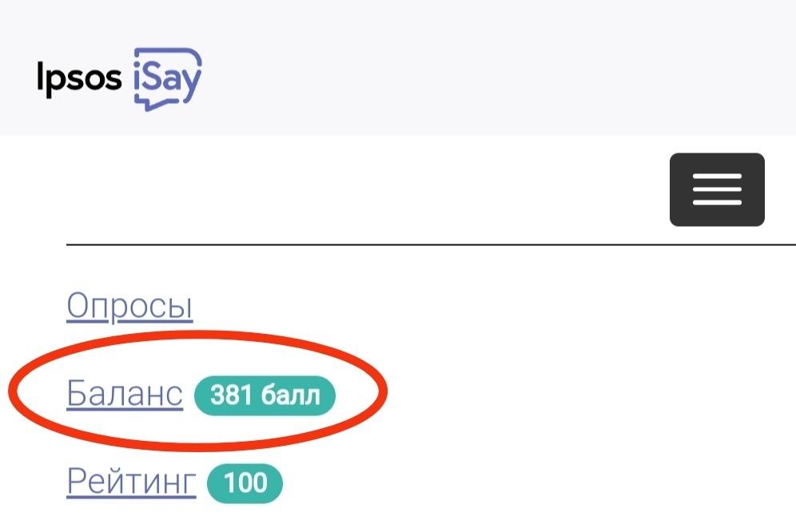The height and width of the screenshot is (532, 796).
Task: Tap the bottom line of hamburger icon
Action: [717, 202]
